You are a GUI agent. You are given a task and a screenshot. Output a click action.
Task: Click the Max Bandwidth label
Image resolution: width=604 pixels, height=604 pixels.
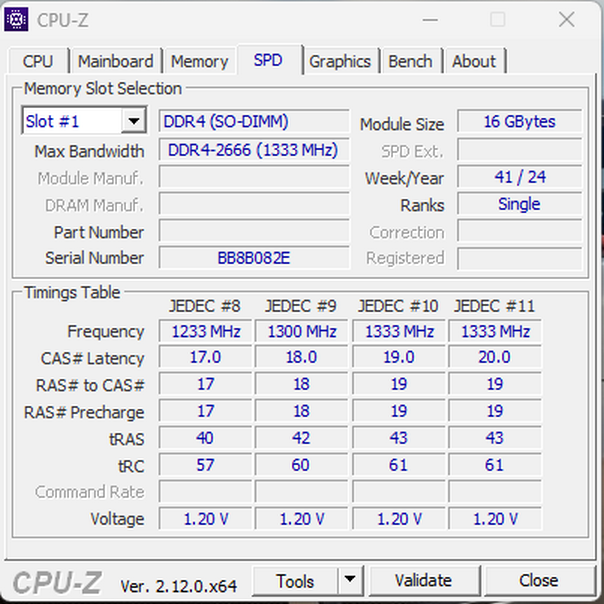click(x=89, y=151)
